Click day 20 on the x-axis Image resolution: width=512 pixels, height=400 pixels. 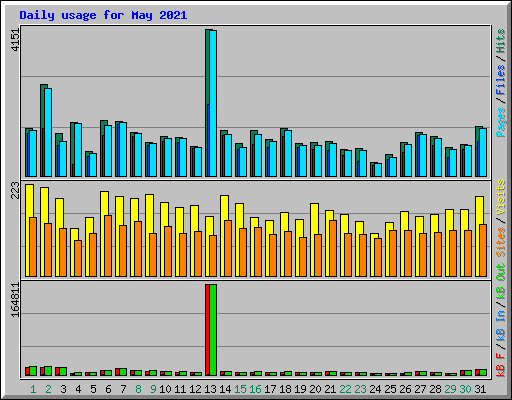(x=315, y=389)
